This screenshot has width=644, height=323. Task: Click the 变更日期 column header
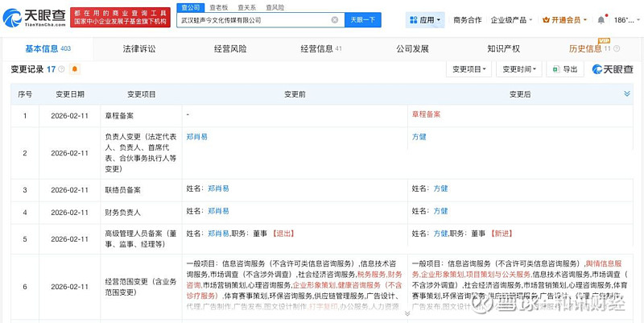pos(70,94)
